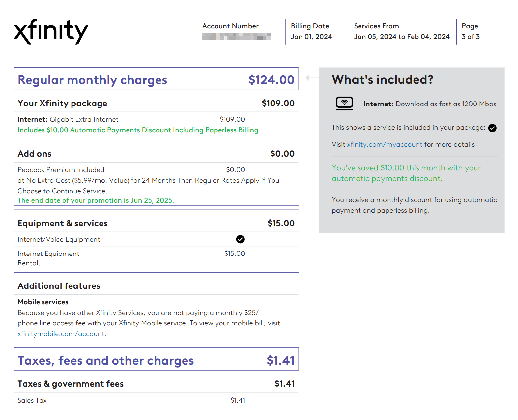Viewport: 518px width, 420px height.
Task: Click the What's included? heading
Action: pos(383,80)
